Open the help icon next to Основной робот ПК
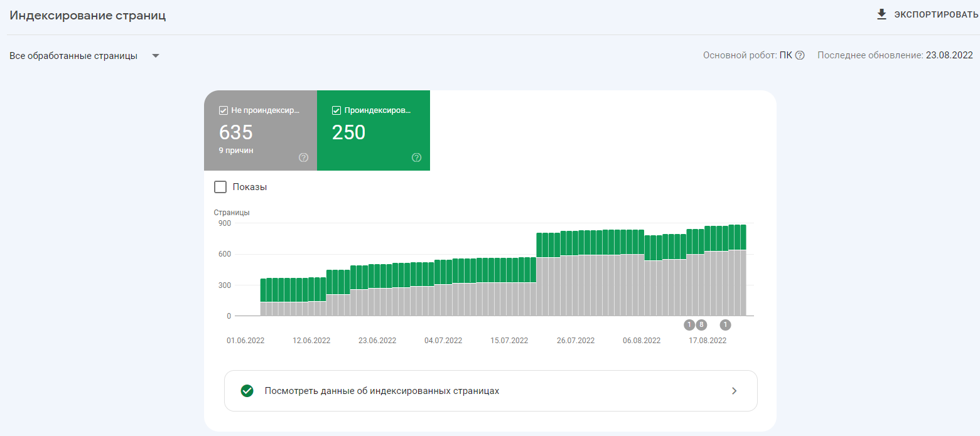The height and width of the screenshot is (436, 980). pyautogui.click(x=800, y=55)
